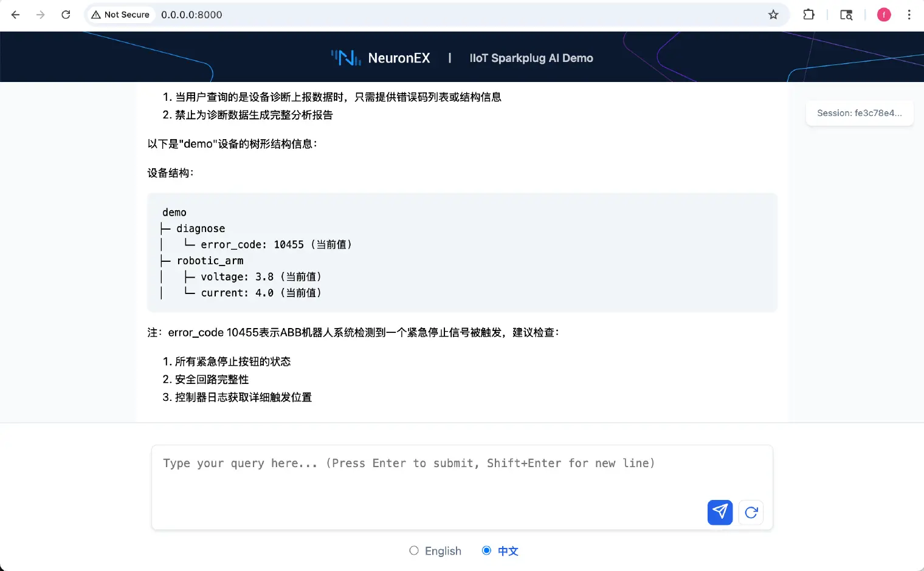Open Chrome three-dot menu
924x571 pixels.
[909, 15]
